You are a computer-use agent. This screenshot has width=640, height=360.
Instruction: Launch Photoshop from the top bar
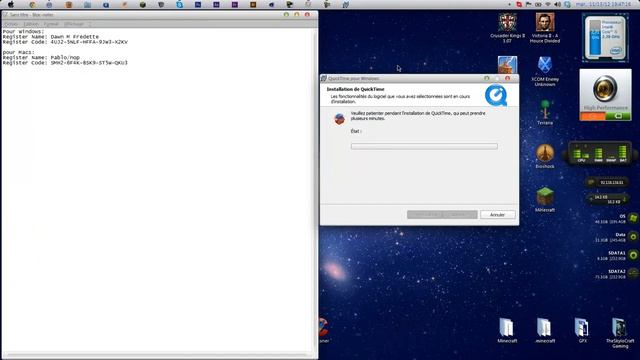point(198,4)
